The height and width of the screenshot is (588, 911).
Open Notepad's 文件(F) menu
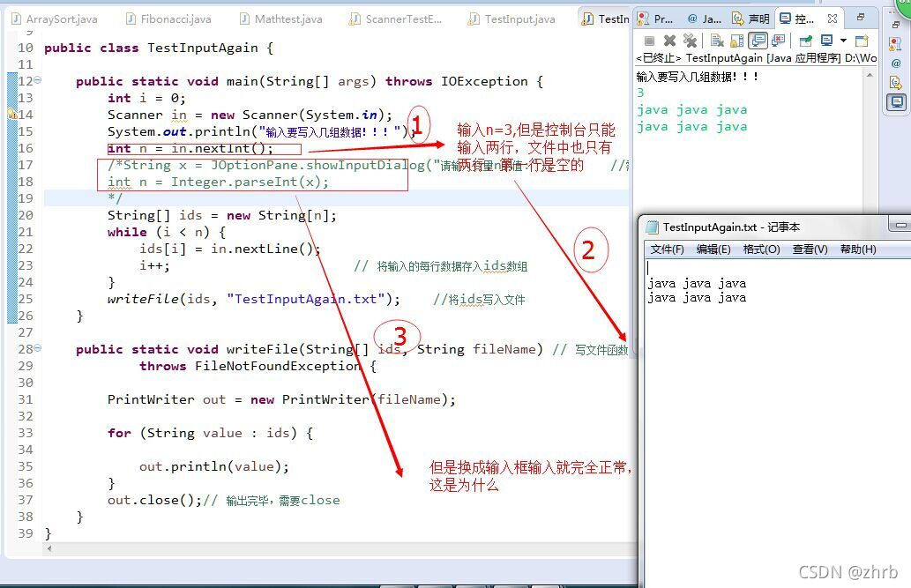pyautogui.click(x=667, y=249)
